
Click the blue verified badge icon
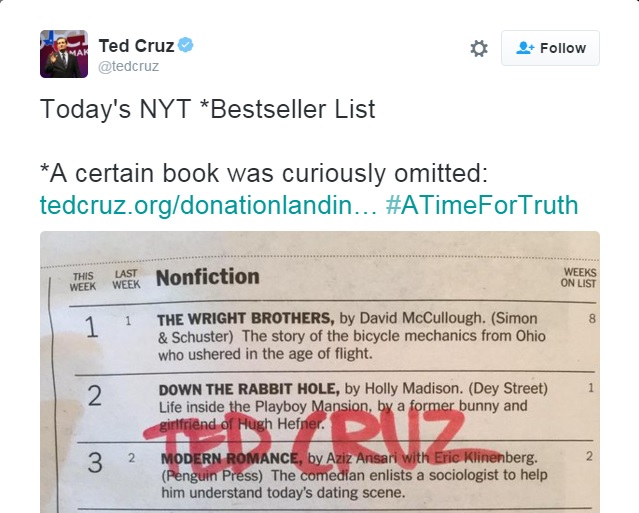(x=186, y=45)
